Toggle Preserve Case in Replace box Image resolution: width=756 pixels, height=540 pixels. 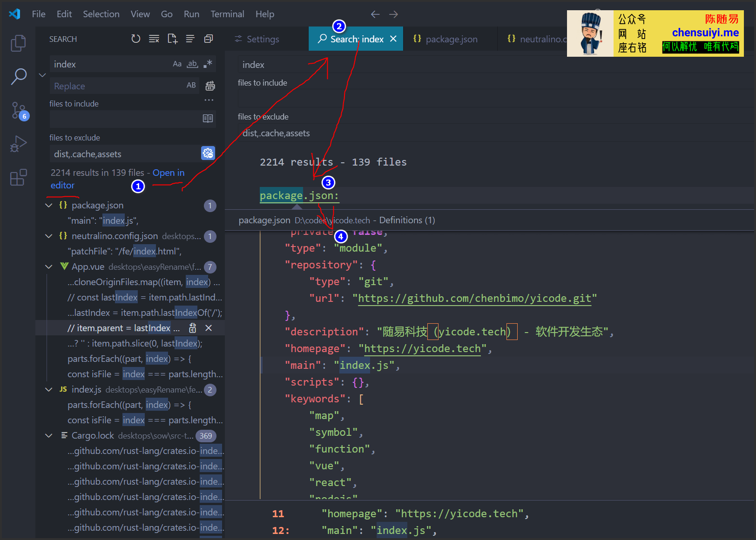(x=191, y=86)
